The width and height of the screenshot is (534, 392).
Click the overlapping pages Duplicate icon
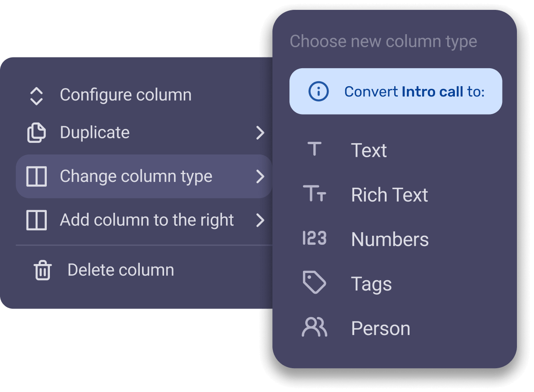[x=36, y=133]
